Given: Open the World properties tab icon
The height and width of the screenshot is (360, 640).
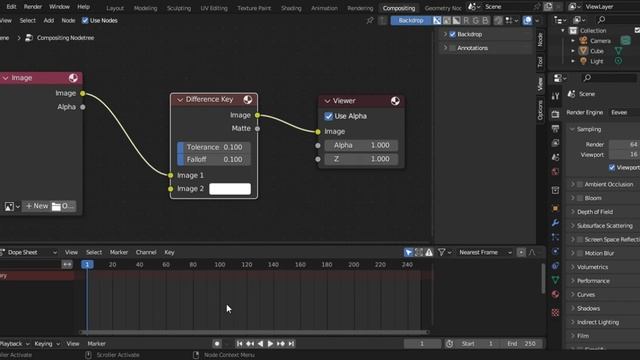Looking at the screenshot, I should (x=555, y=172).
